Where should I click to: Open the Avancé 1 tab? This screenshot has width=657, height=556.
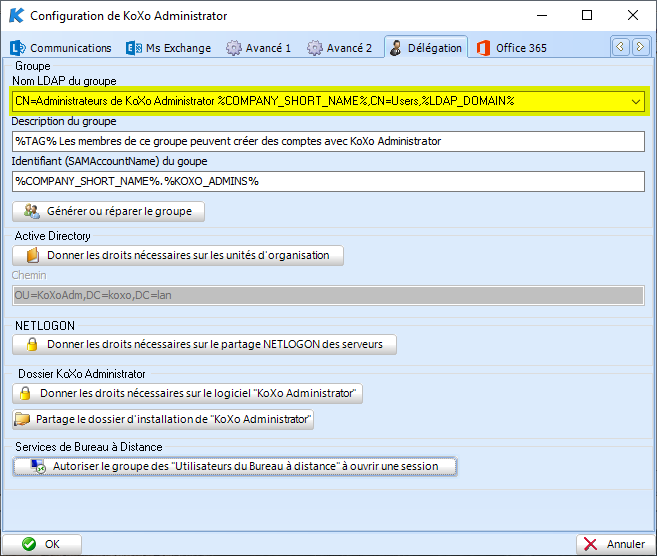pos(259,48)
